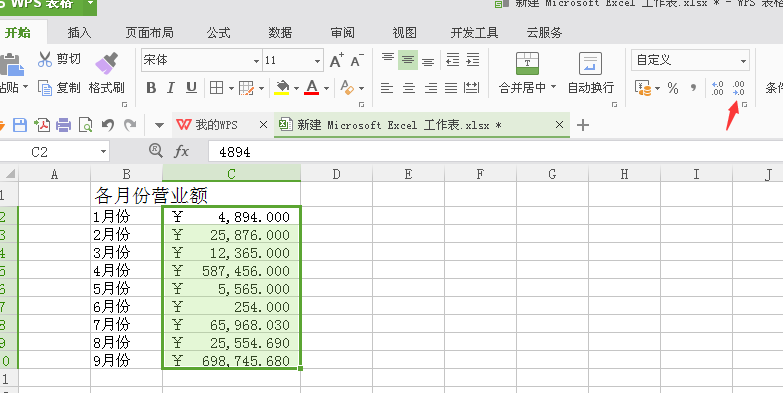
Task: Redo the last undone action
Action: point(130,124)
